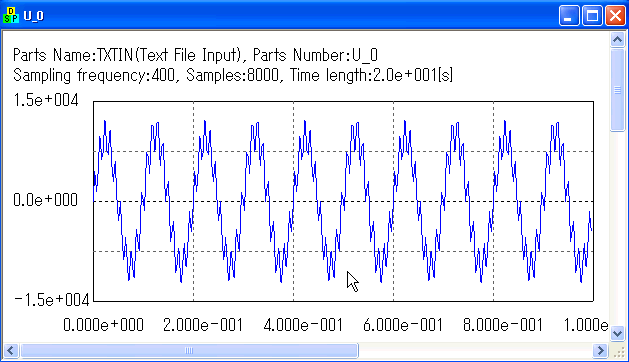Screen dimensions: 629x362
Task: Click the window resize grip corner
Action: coord(618,351)
